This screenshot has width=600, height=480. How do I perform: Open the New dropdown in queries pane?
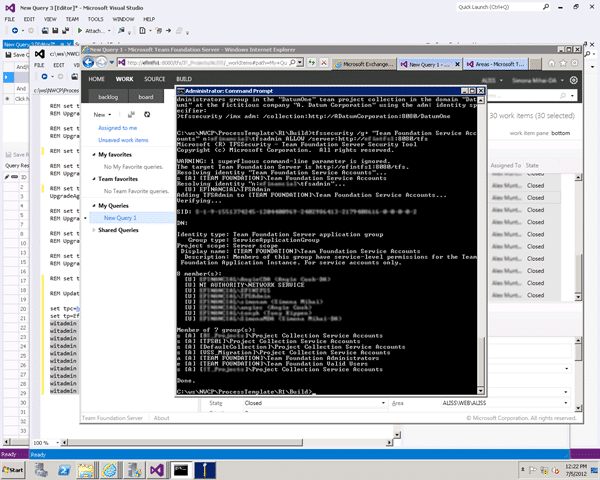pyautogui.click(x=102, y=114)
